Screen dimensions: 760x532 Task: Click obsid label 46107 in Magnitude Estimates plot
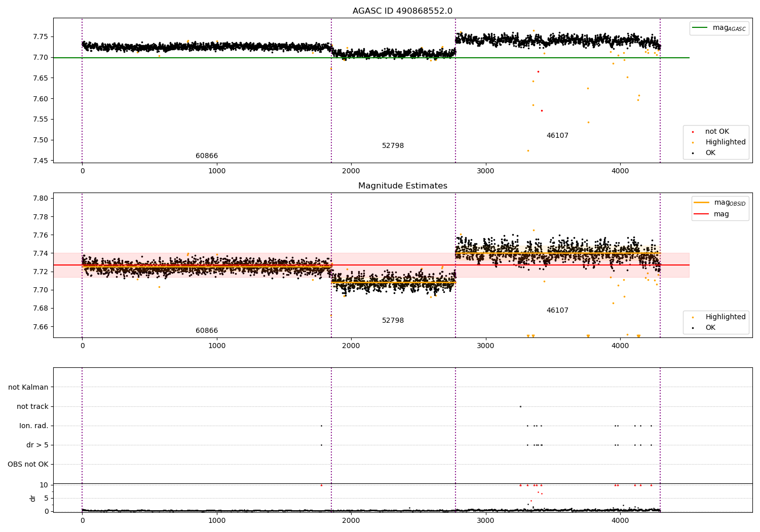pos(557,311)
